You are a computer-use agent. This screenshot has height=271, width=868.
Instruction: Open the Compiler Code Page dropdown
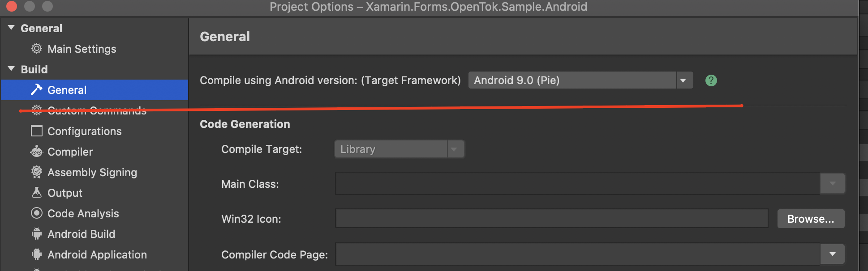(x=832, y=254)
